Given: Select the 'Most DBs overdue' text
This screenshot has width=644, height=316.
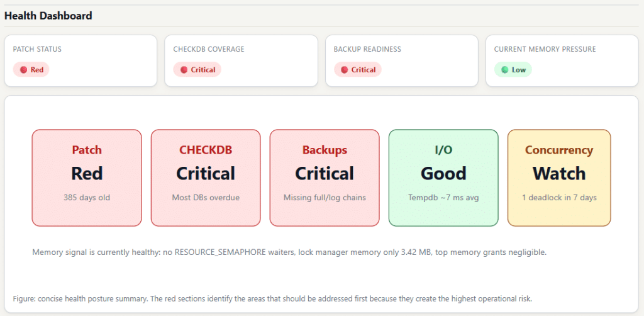Looking at the screenshot, I should (x=206, y=198).
